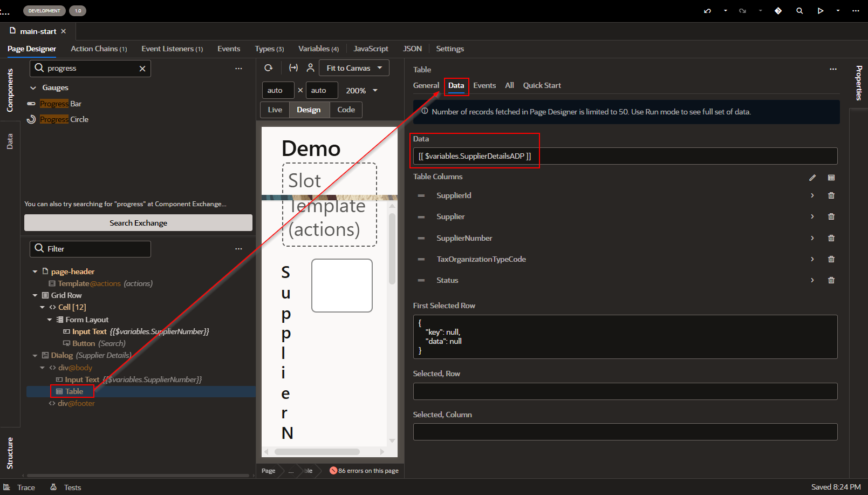Click the structure Filter input

click(x=90, y=249)
